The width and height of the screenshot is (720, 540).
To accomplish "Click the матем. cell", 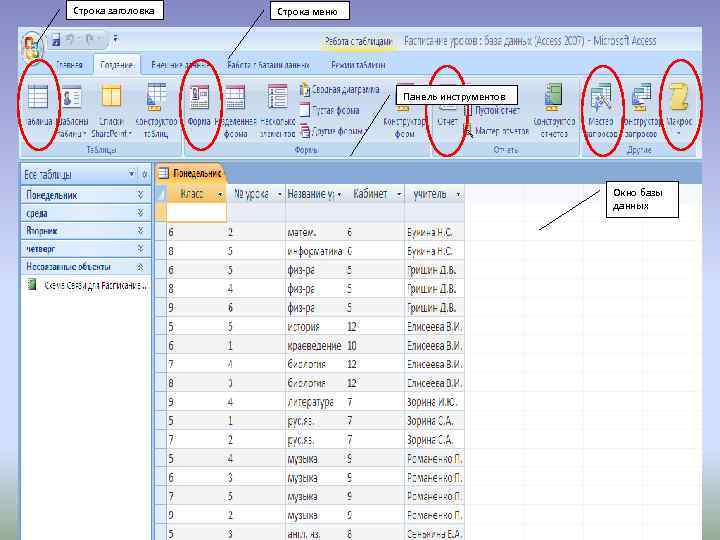I will [x=315, y=232].
